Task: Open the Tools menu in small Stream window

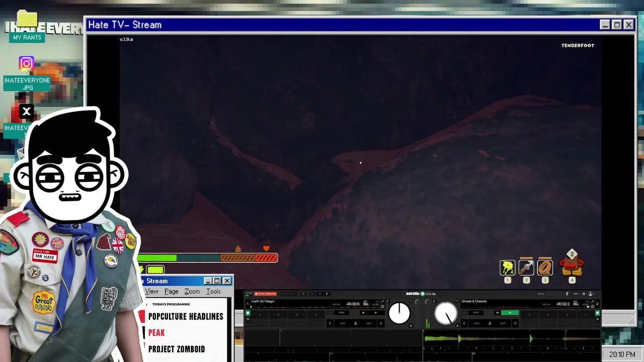Action: (x=213, y=292)
